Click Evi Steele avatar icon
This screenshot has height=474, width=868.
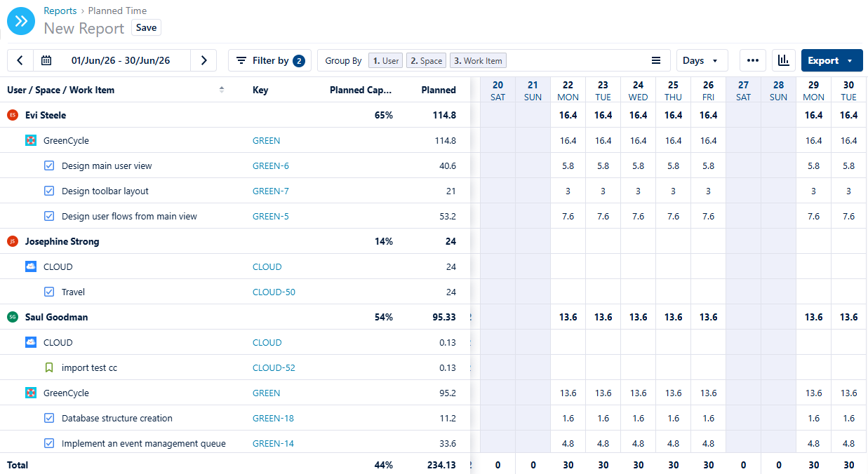pyautogui.click(x=12, y=115)
